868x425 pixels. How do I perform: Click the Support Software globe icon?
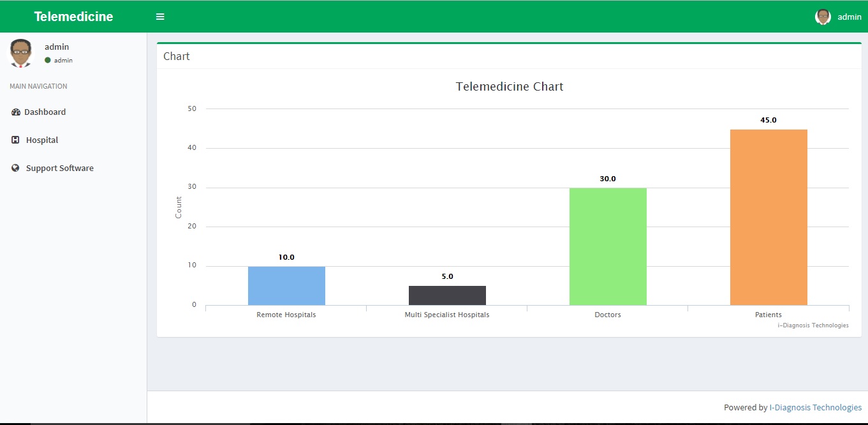pyautogui.click(x=16, y=168)
